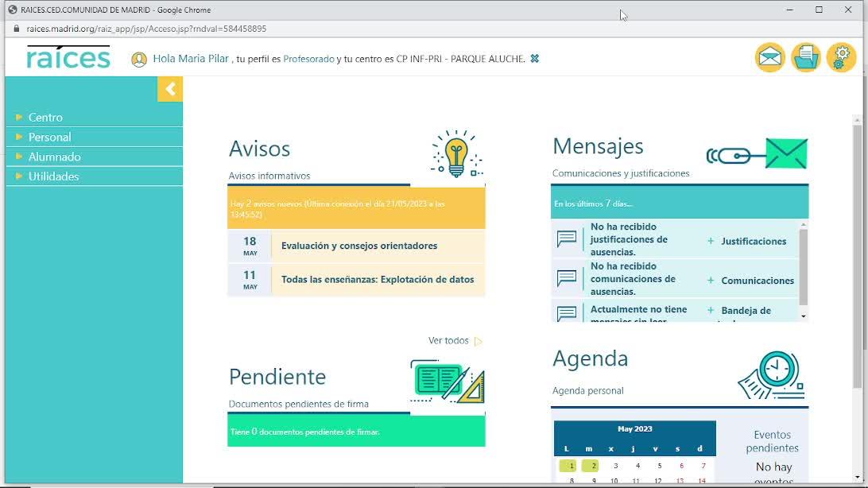Open the Comunicaciones link
The height and width of the screenshot is (488, 868).
tap(758, 281)
